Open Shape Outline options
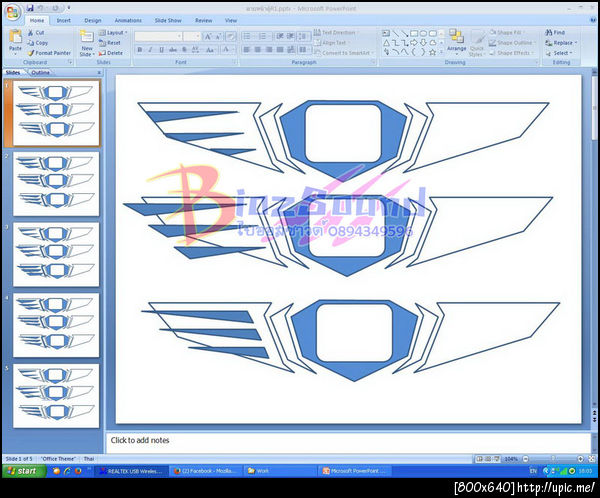Screen dimensions: 600x498 pos(512,43)
